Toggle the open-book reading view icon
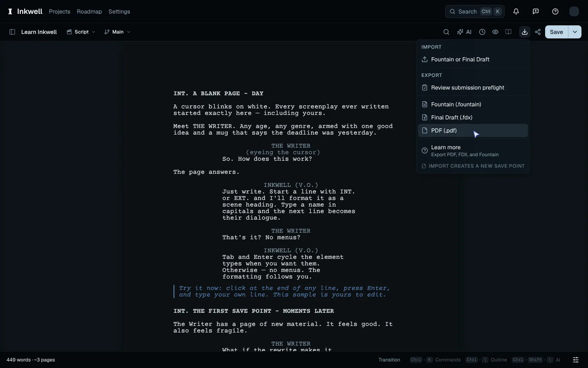588x368 pixels. coord(509,32)
